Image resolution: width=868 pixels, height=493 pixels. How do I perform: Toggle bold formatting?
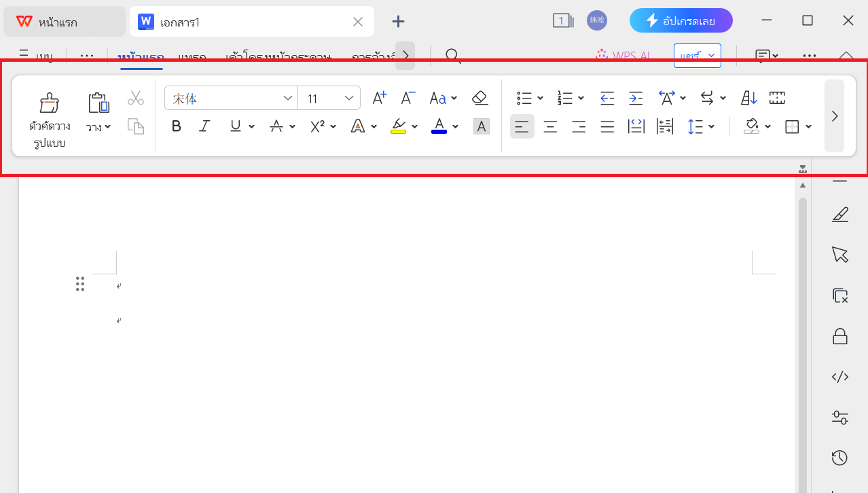(x=177, y=126)
